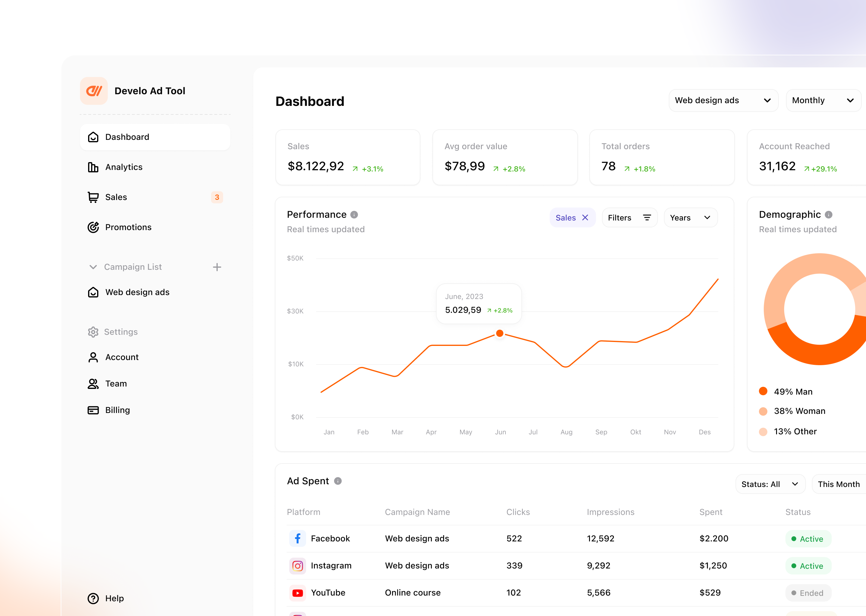Collapse the Campaign List chevron

(x=93, y=267)
